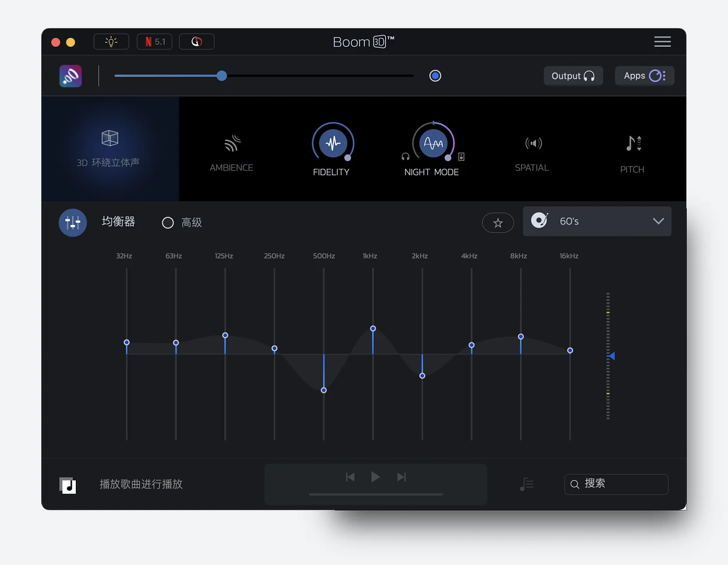The height and width of the screenshot is (565, 728).
Task: Click the 1kHz band slider handle
Action: click(373, 329)
